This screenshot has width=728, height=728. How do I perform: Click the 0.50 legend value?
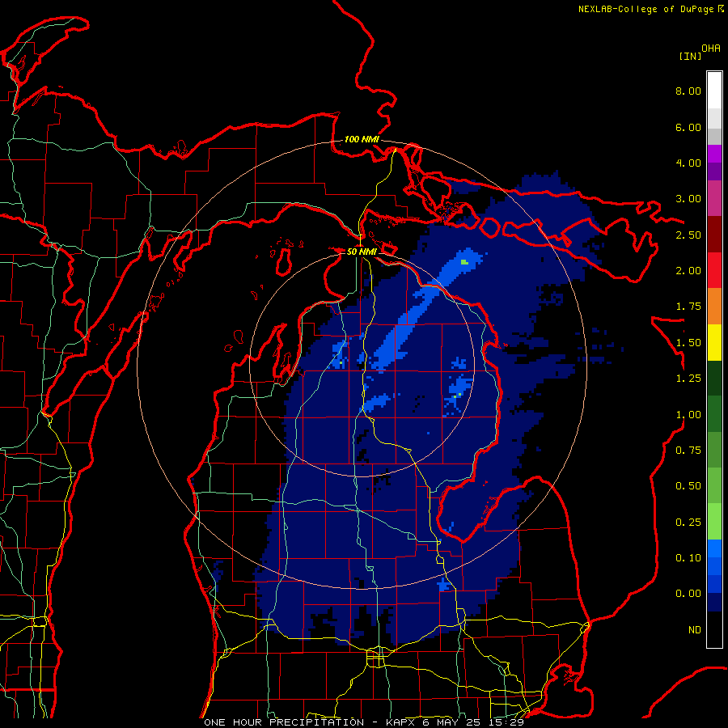[x=688, y=486]
